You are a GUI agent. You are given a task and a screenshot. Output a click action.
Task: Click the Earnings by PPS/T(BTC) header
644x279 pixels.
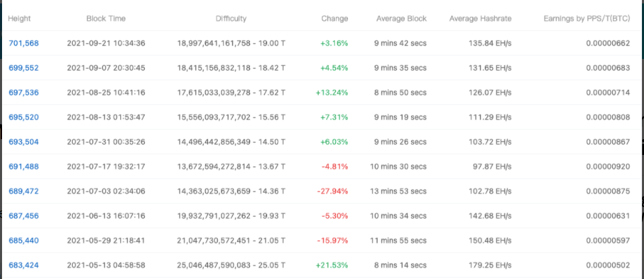(x=586, y=19)
